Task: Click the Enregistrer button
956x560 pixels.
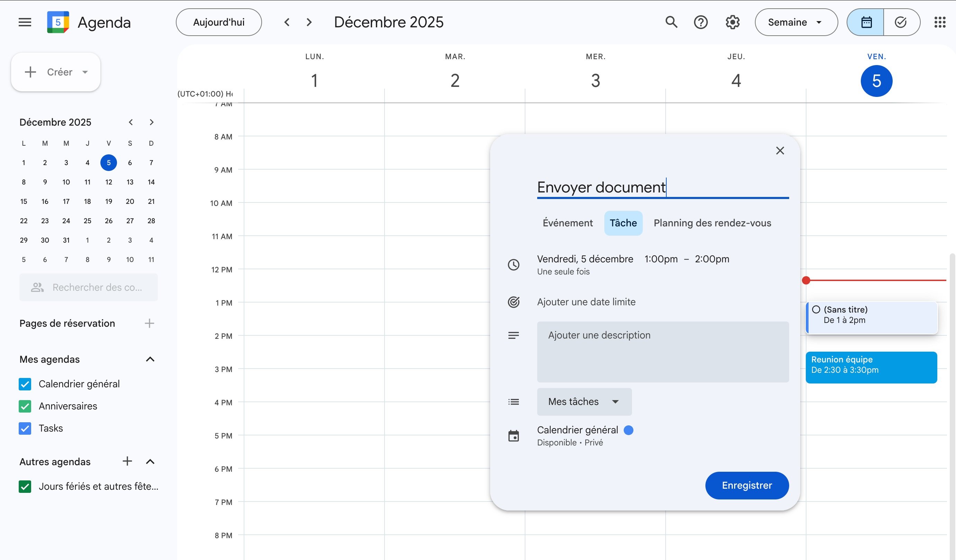Action: point(746,486)
